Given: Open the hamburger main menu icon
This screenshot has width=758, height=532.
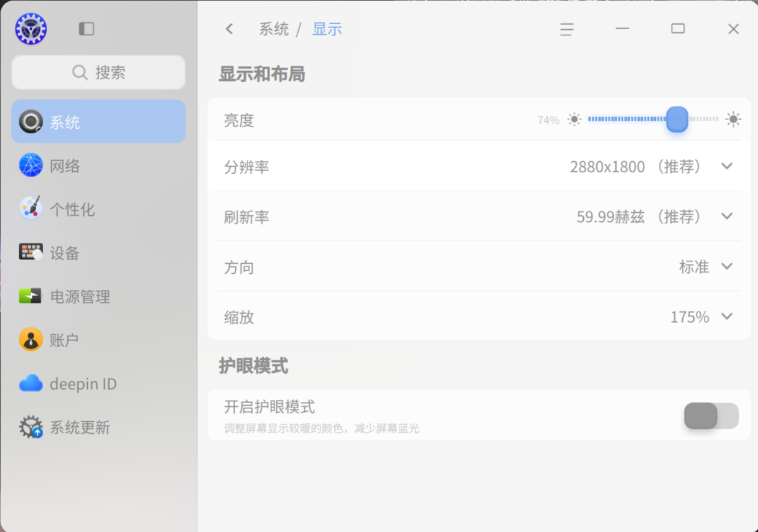Looking at the screenshot, I should pos(566,29).
